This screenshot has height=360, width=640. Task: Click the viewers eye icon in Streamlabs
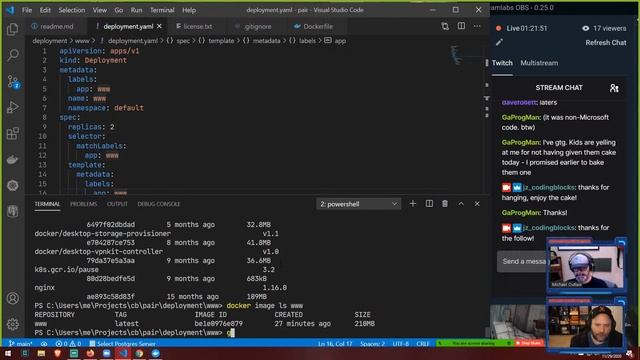point(585,28)
